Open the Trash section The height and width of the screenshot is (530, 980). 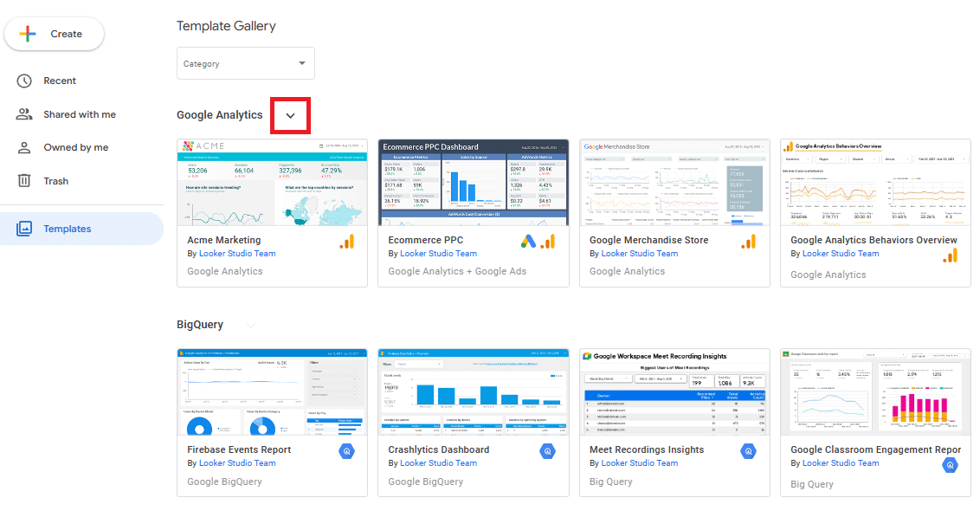[55, 181]
